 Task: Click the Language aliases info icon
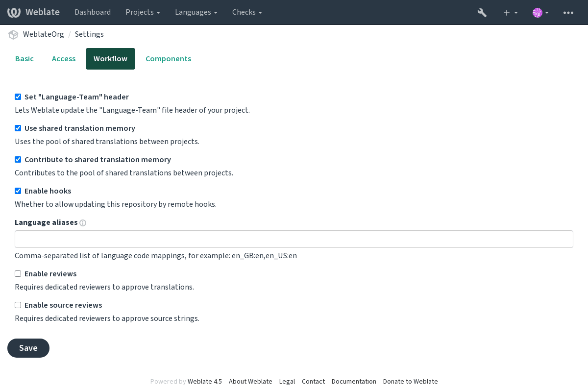83,223
